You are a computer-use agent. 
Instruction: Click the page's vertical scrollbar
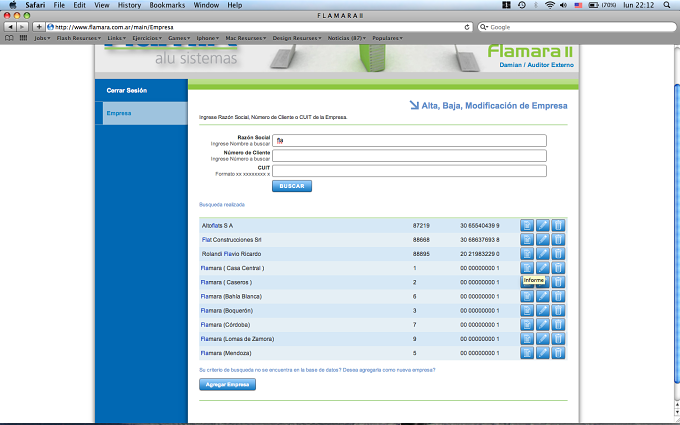pos(677,234)
